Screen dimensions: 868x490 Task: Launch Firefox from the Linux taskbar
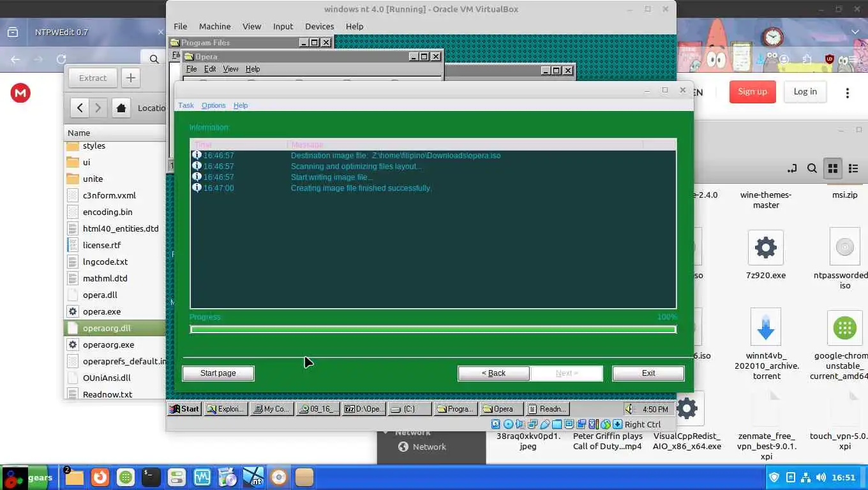tap(100, 477)
